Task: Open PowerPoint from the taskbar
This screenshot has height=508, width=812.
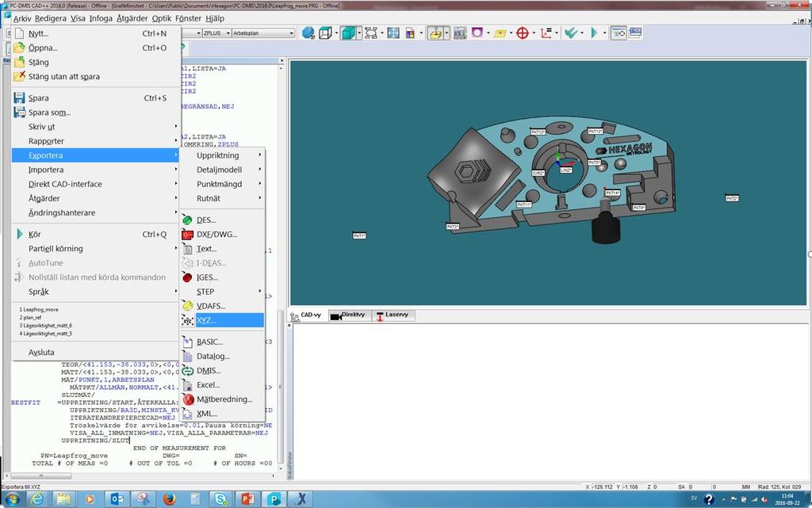Action: (247, 499)
